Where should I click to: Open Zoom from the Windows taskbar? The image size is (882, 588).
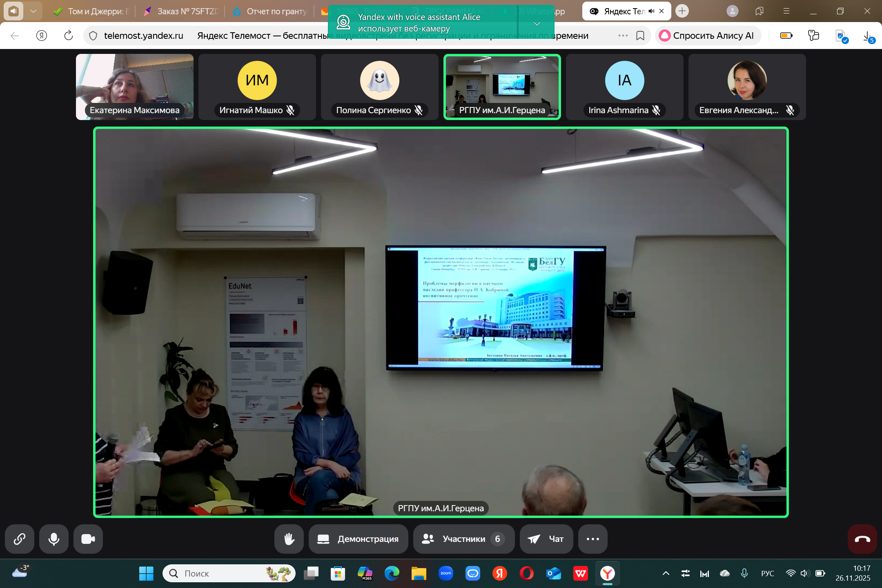[x=445, y=574]
